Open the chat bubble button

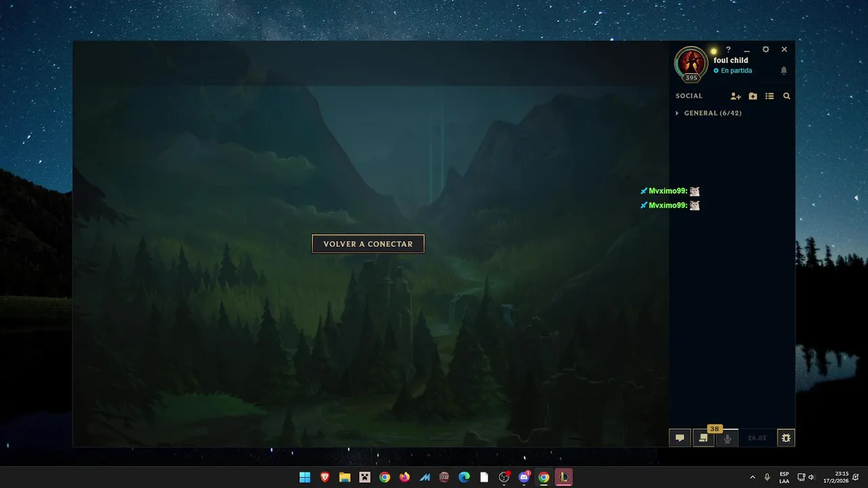point(679,438)
